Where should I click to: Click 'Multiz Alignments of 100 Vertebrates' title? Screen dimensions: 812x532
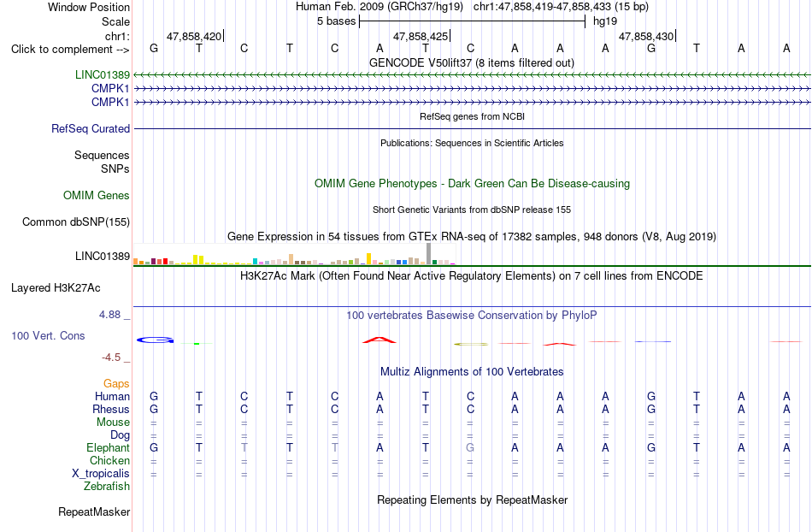click(472, 371)
